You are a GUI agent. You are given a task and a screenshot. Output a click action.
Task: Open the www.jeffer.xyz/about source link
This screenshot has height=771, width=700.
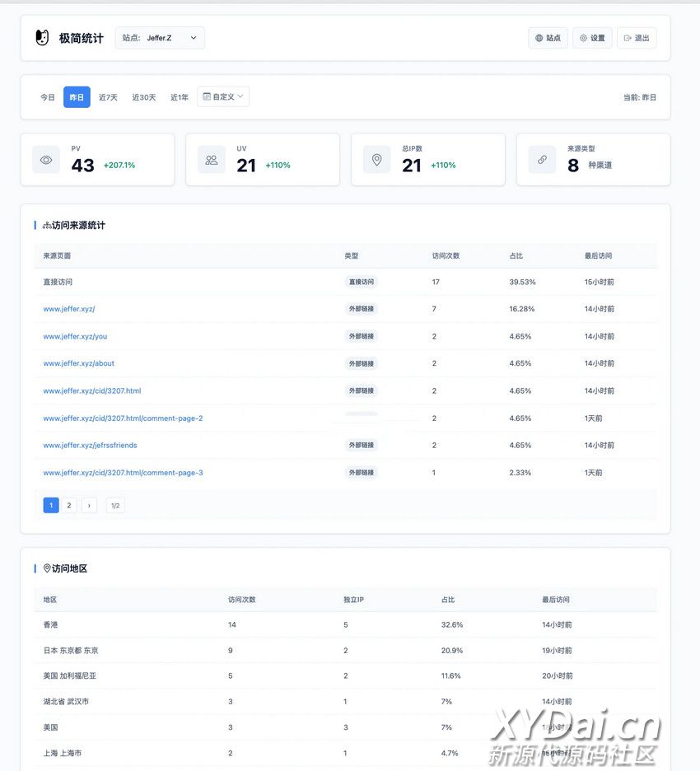tap(79, 363)
